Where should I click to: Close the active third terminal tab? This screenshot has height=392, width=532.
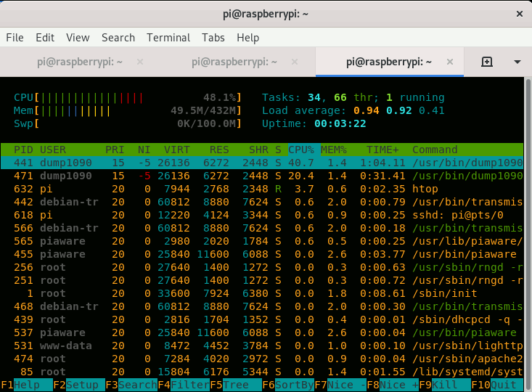[449, 62]
